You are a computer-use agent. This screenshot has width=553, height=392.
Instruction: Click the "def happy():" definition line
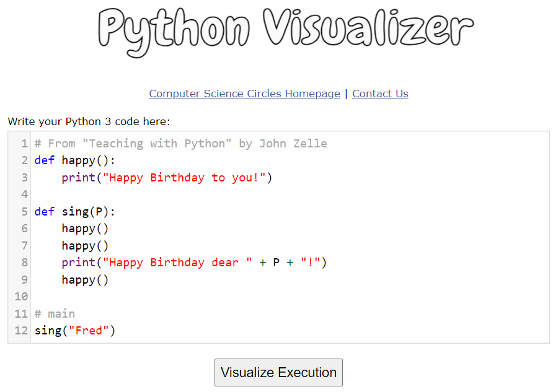tap(75, 160)
